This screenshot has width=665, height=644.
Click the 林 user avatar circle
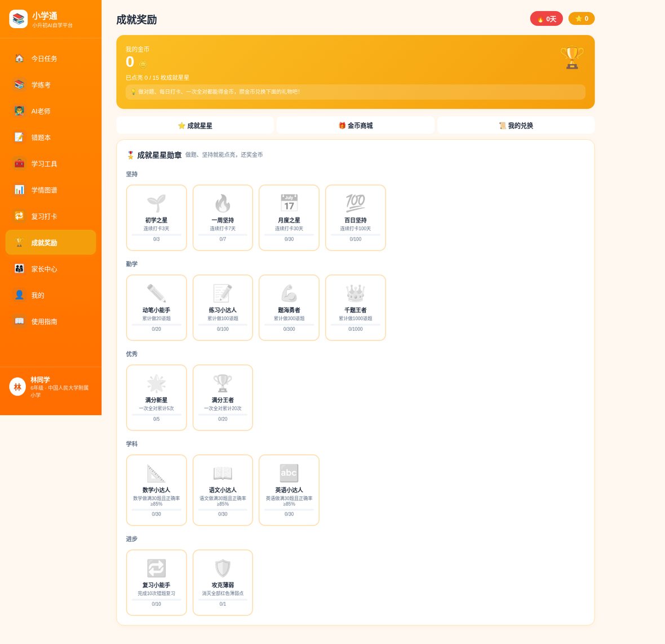18,387
